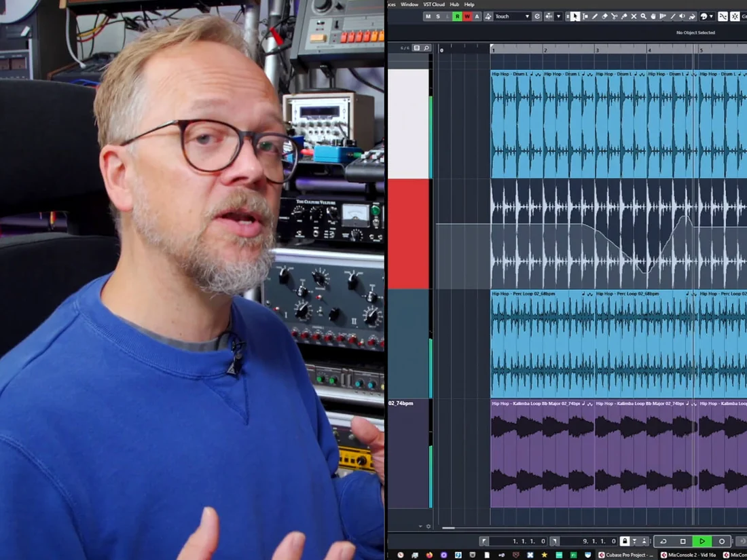
Task: Click the automation panel icon beside Touch
Action: click(x=488, y=17)
